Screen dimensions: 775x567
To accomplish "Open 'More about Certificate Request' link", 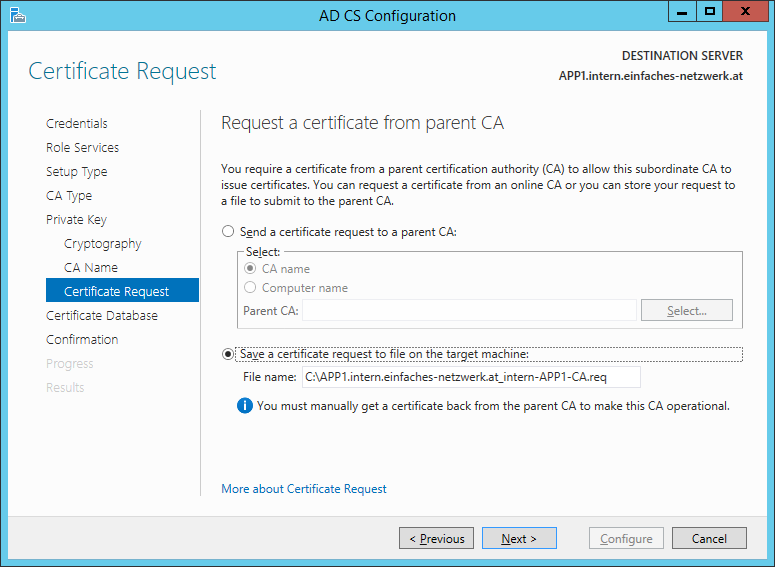I will pyautogui.click(x=304, y=489).
